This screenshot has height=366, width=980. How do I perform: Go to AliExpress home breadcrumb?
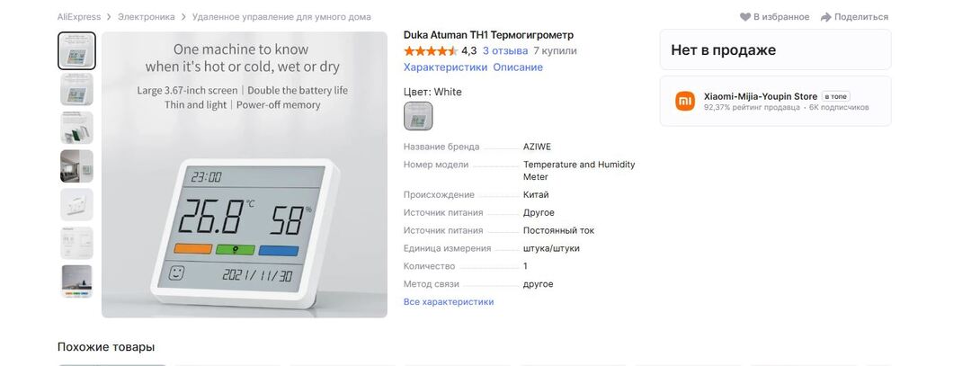(78, 17)
